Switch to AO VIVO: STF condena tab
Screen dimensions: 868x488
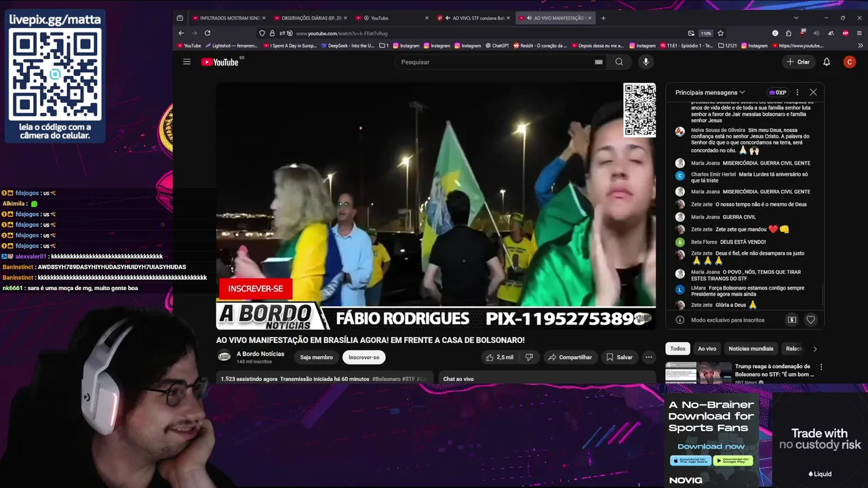point(473,18)
